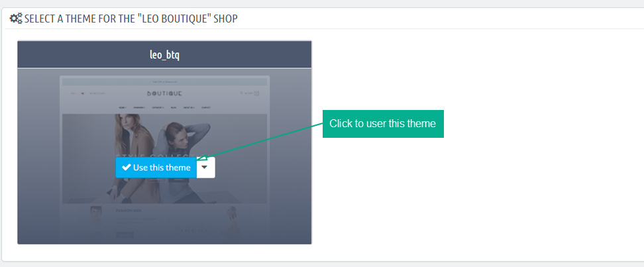Click the green Click to user this theme callout
The image size is (644, 267).
383,124
